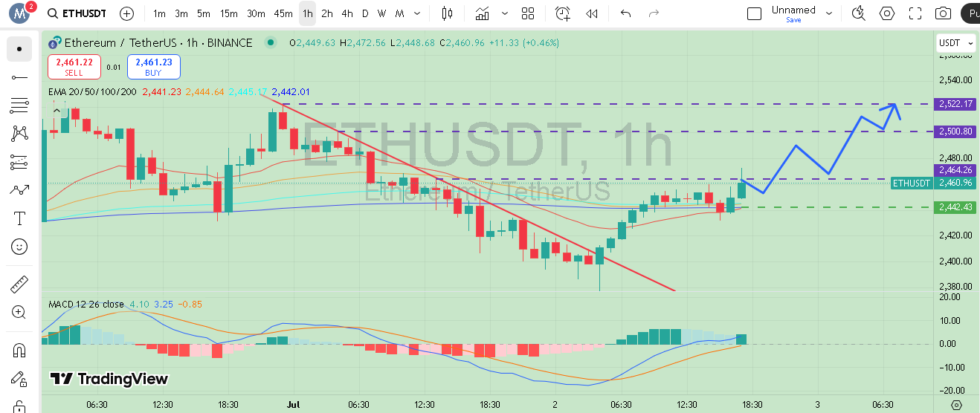Viewport: 980px width, 413px height.
Task: Select the 5m timeframe
Action: (204, 13)
